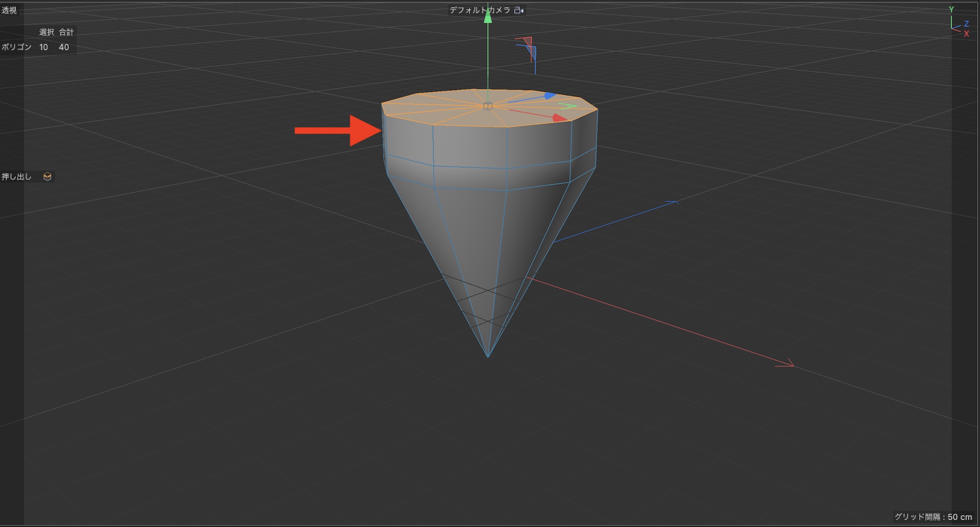
Task: Click the blue Z-axis cone handle on the top cap
Action: 550,96
